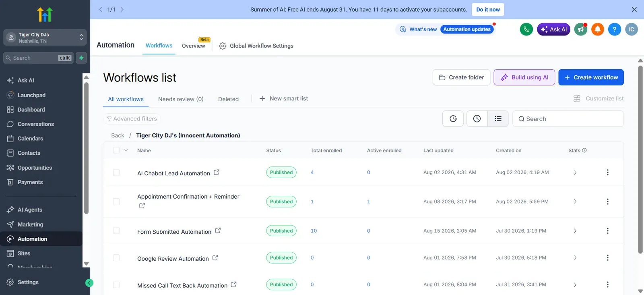This screenshot has width=644, height=295.
Task: Select the Needs review (0) tab
Action: pos(181,99)
